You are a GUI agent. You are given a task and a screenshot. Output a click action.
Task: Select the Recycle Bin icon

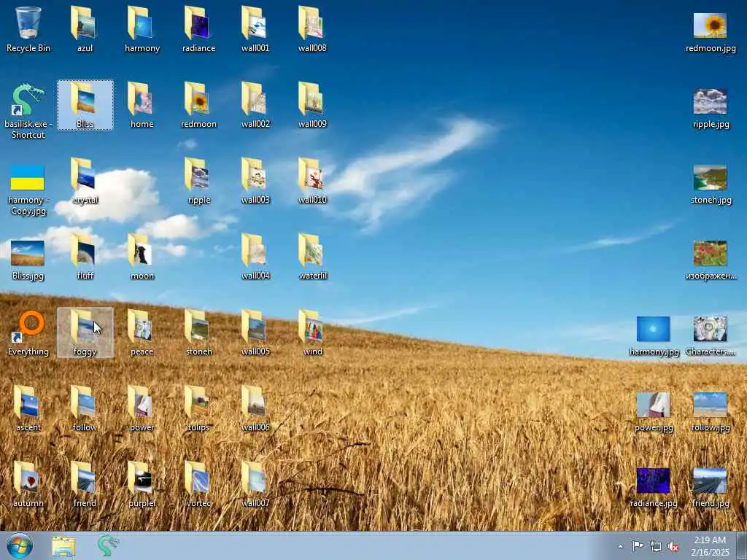pyautogui.click(x=28, y=29)
